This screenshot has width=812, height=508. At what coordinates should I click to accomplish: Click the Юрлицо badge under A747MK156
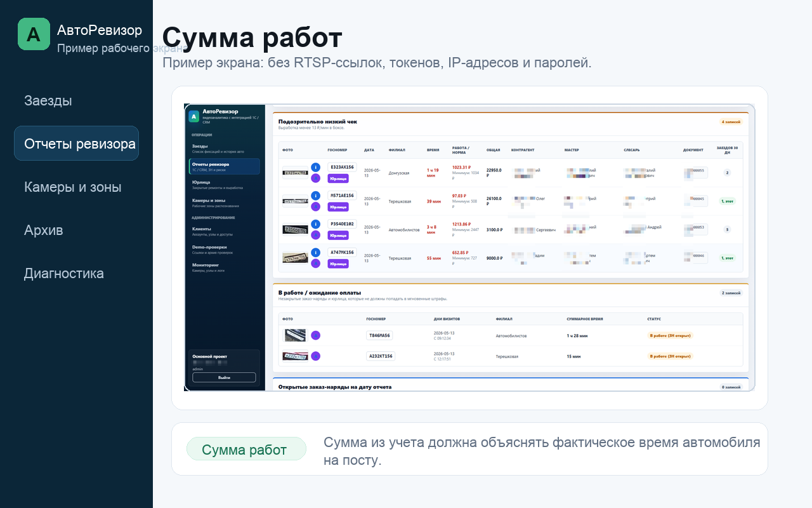[338, 264]
